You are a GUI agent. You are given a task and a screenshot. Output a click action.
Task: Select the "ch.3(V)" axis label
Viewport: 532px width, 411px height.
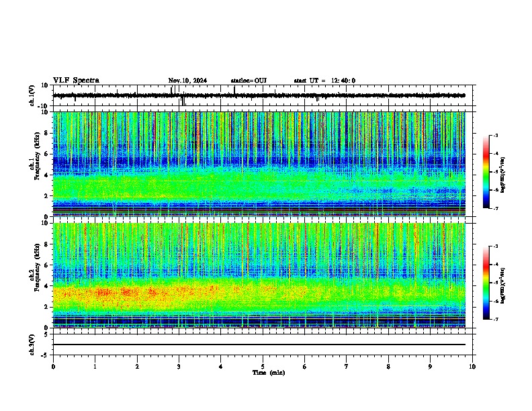[x=32, y=345]
